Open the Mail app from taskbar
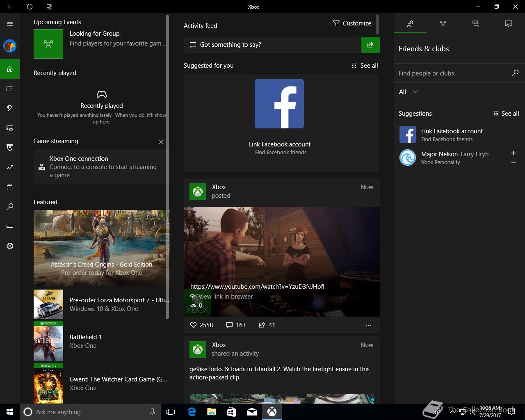The width and height of the screenshot is (525, 420). (252, 412)
